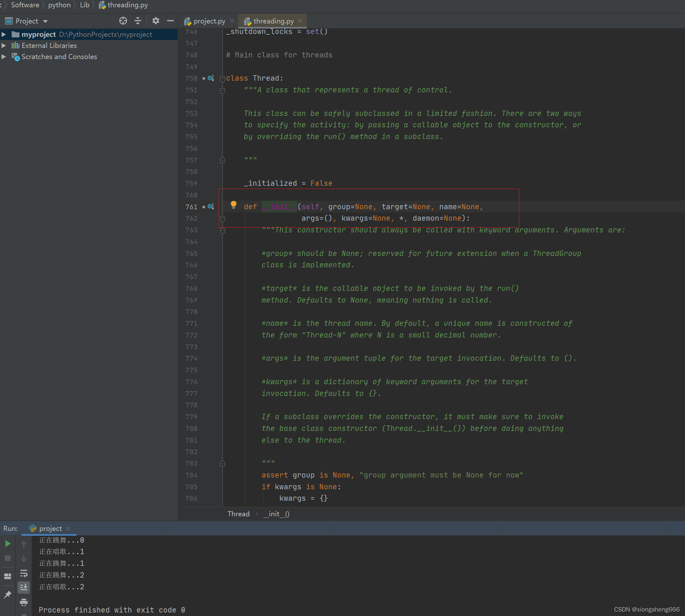Click Lib in the breadcrumb path
The image size is (685, 616).
[x=84, y=5]
